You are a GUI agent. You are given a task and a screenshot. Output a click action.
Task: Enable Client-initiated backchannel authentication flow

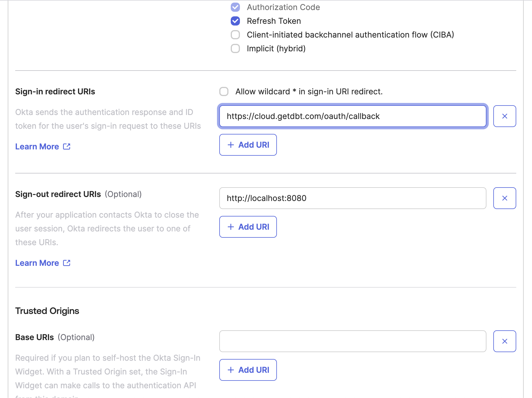[235, 35]
